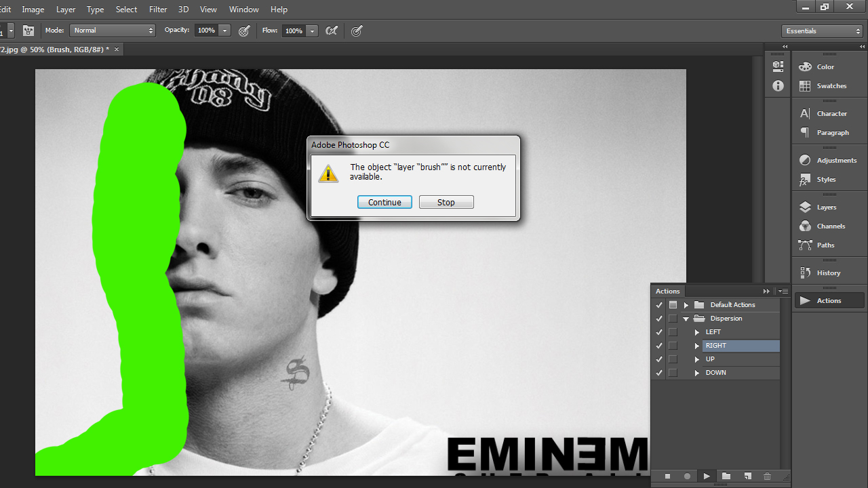Open brush preset picker dropdown arrow
868x488 pixels.
click(11, 30)
